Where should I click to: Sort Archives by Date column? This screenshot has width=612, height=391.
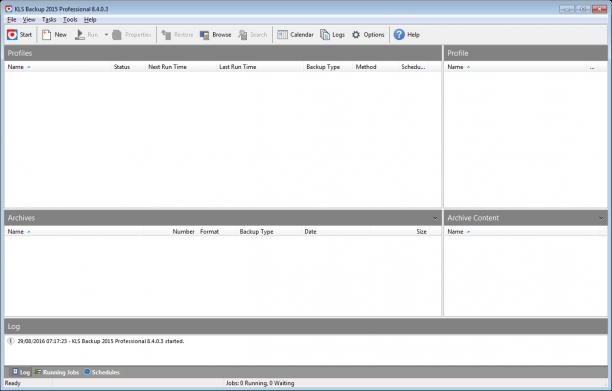(x=311, y=232)
